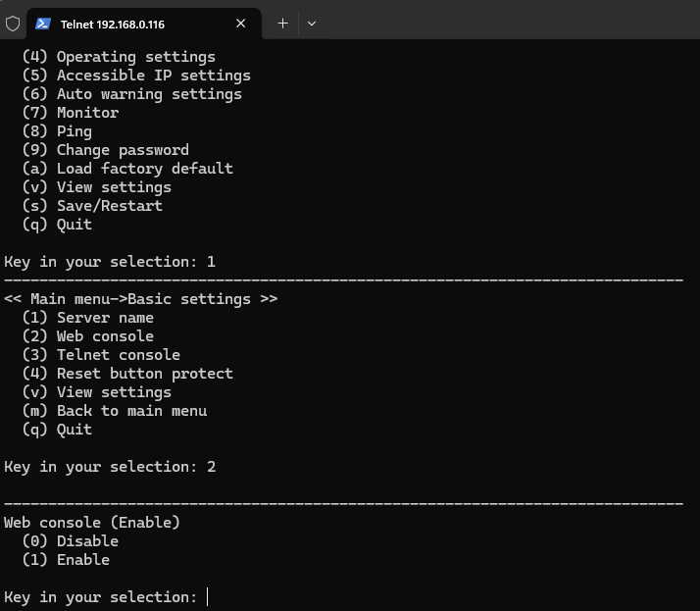The image size is (700, 611).
Task: Click "(3) Telnet console" menu line
Action: 101,355
